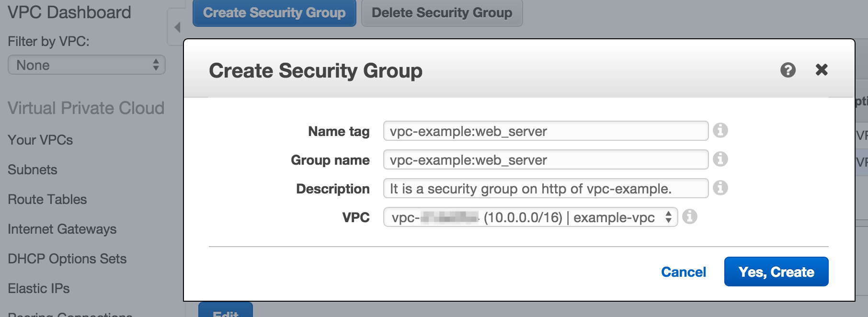Open the Route Tables page
This screenshot has width=868, height=317.
(46, 199)
